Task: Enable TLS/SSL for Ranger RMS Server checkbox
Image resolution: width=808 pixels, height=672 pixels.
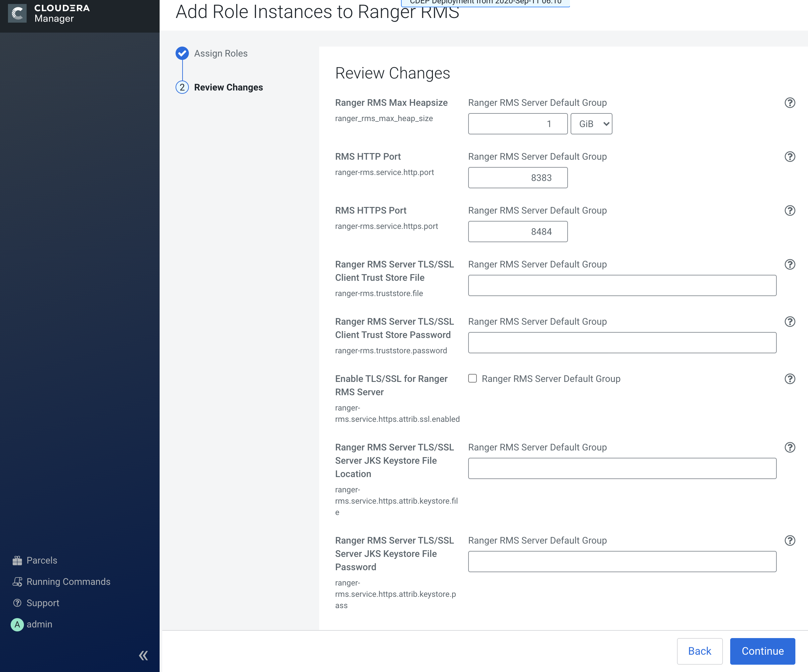Action: tap(472, 378)
